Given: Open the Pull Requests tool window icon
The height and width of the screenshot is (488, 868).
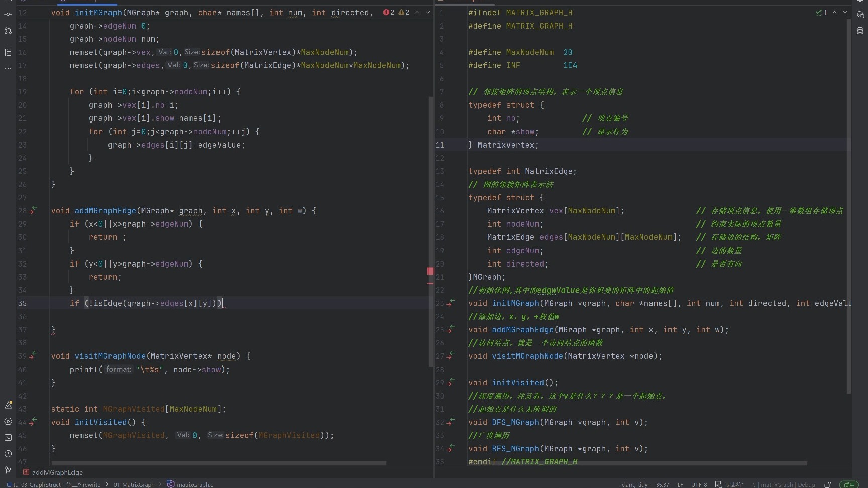Looking at the screenshot, I should (x=8, y=31).
